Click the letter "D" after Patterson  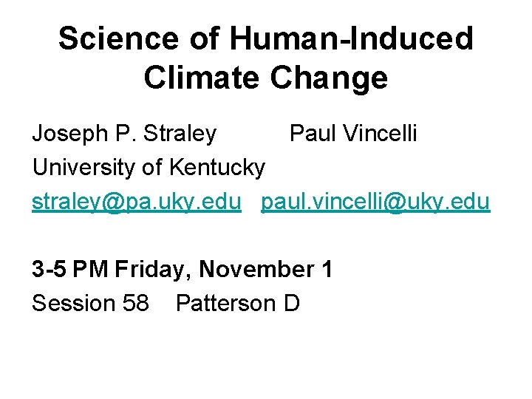click(291, 303)
